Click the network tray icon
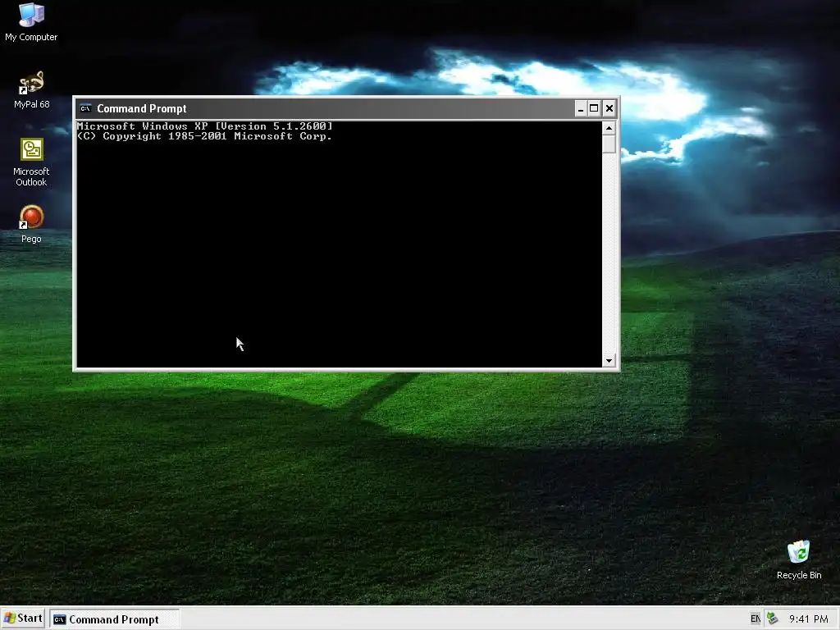840x630 pixels. (772, 619)
